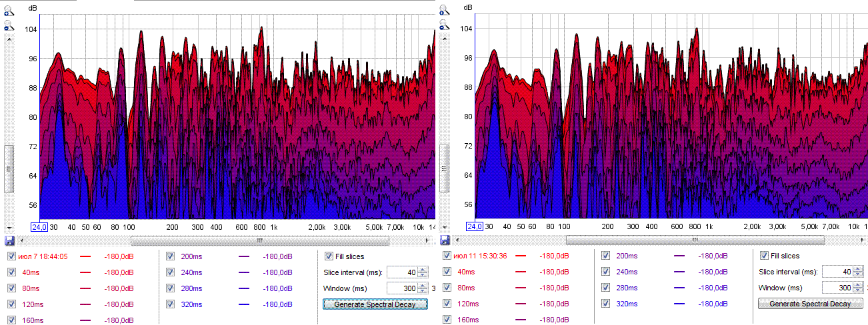Click up arrow on left graph vertical scrollbar

pos(9,39)
